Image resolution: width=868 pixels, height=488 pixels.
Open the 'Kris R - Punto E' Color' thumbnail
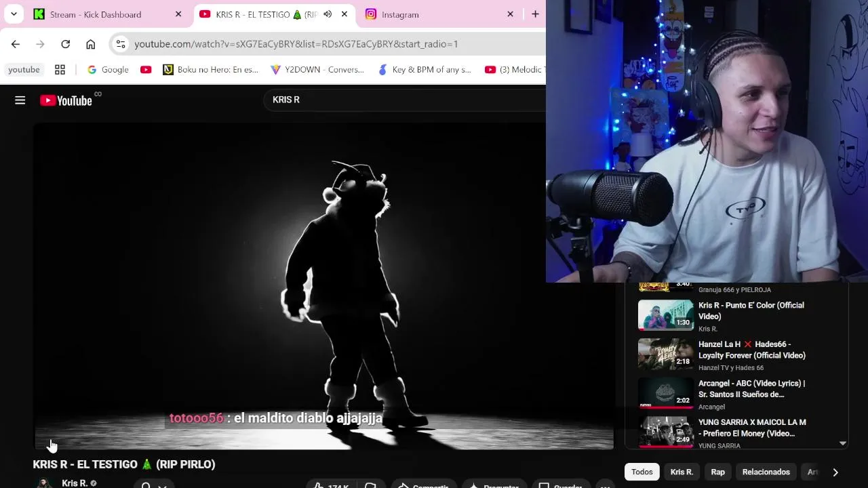[x=666, y=314]
